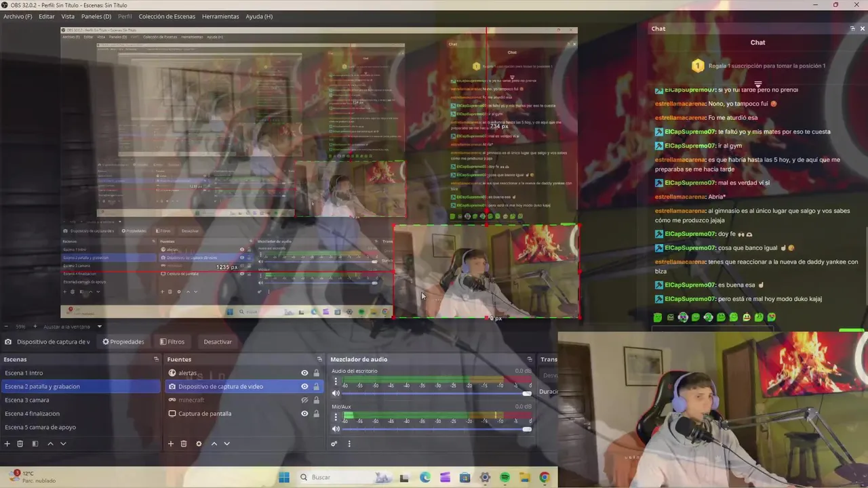Screen dimensions: 868x488
Task: Move selected source down in Fuentes
Action: click(x=227, y=444)
